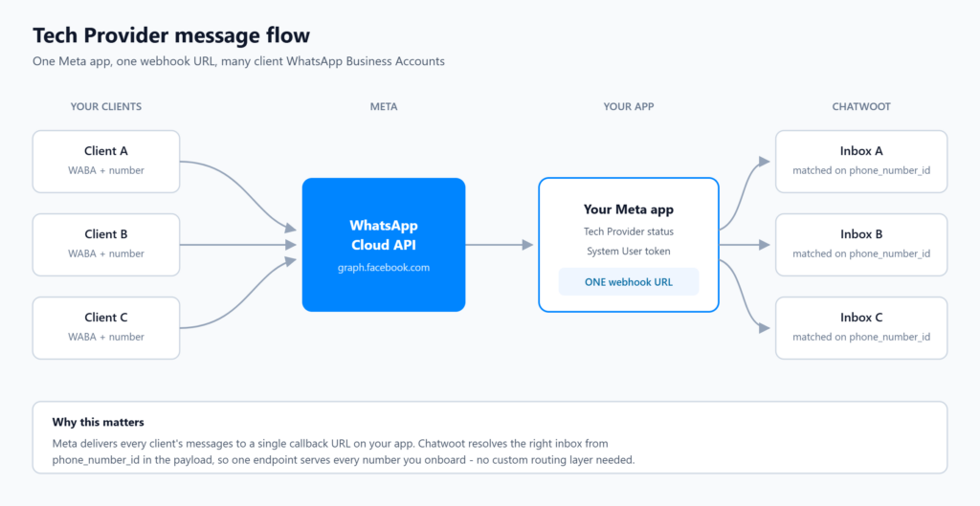Click the Tech Provider status line
Image resolution: width=980 pixels, height=506 pixels.
(x=629, y=231)
